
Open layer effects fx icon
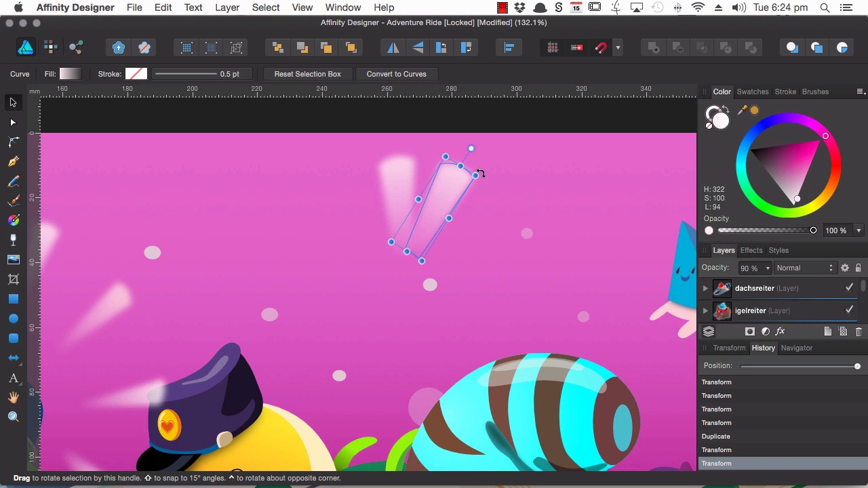pos(781,331)
